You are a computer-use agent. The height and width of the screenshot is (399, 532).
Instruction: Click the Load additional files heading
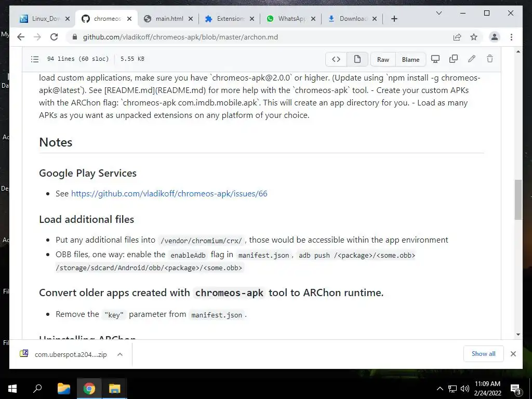click(87, 219)
